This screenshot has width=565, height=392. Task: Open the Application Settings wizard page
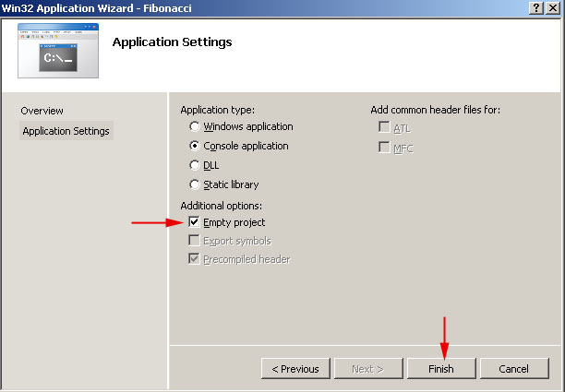66,131
